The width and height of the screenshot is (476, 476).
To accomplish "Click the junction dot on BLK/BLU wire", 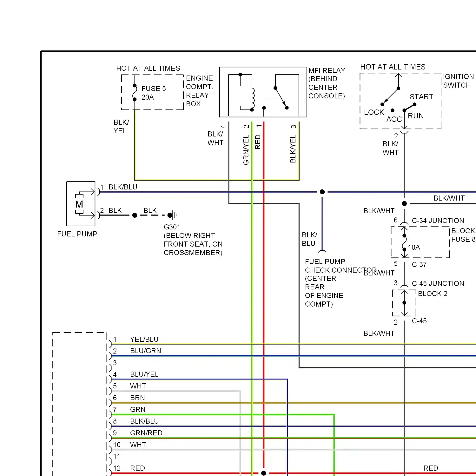I will [x=322, y=192].
